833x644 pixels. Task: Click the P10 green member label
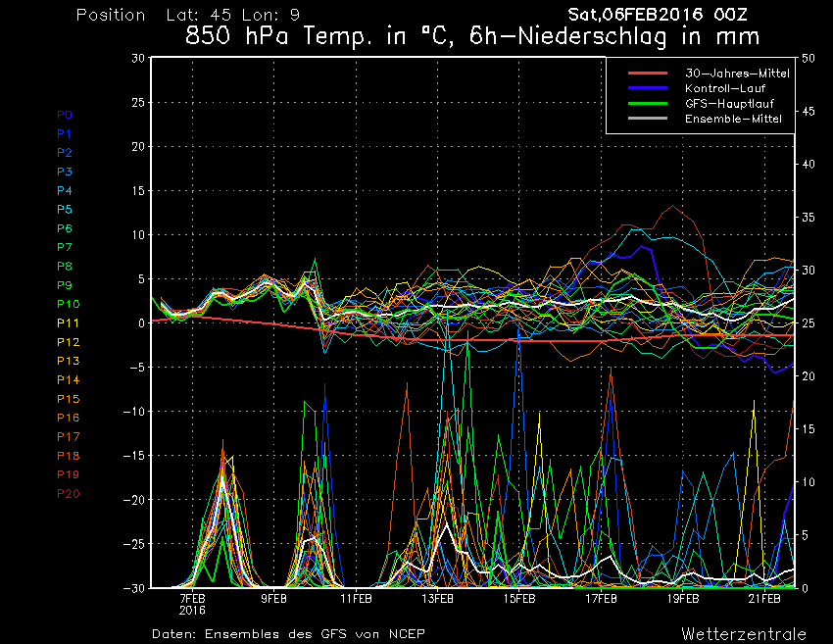(68, 304)
